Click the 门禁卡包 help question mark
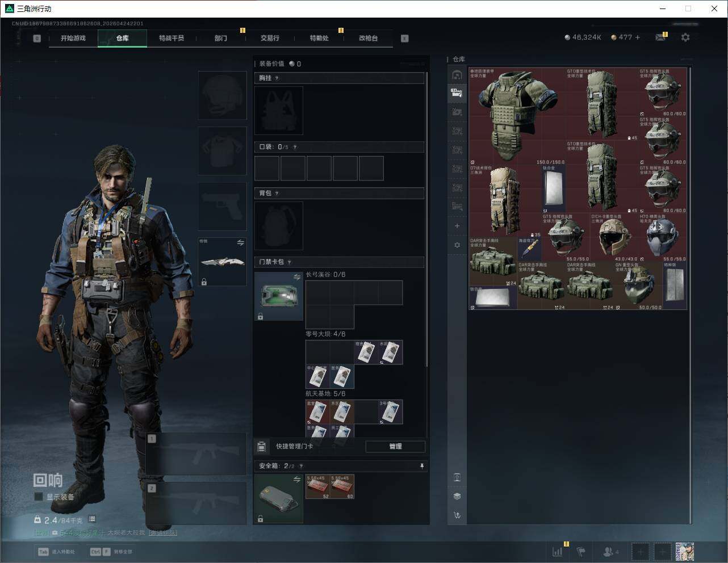This screenshot has height=563, width=728. [x=289, y=262]
